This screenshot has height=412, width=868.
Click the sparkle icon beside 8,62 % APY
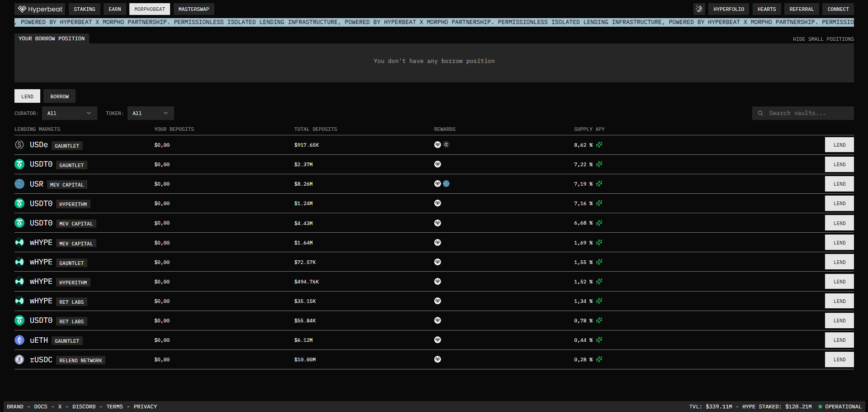pos(599,145)
